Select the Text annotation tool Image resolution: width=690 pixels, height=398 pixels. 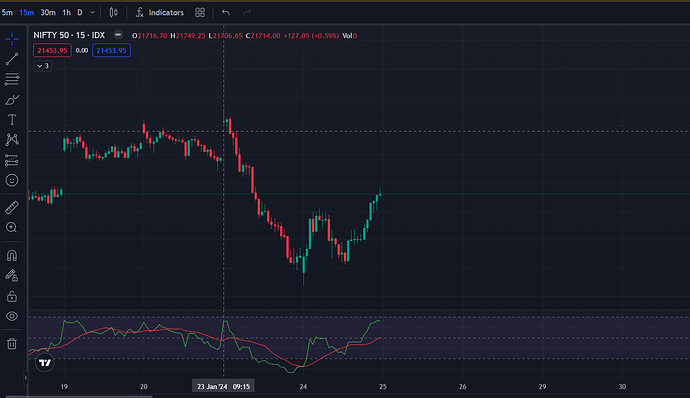pyautogui.click(x=12, y=120)
